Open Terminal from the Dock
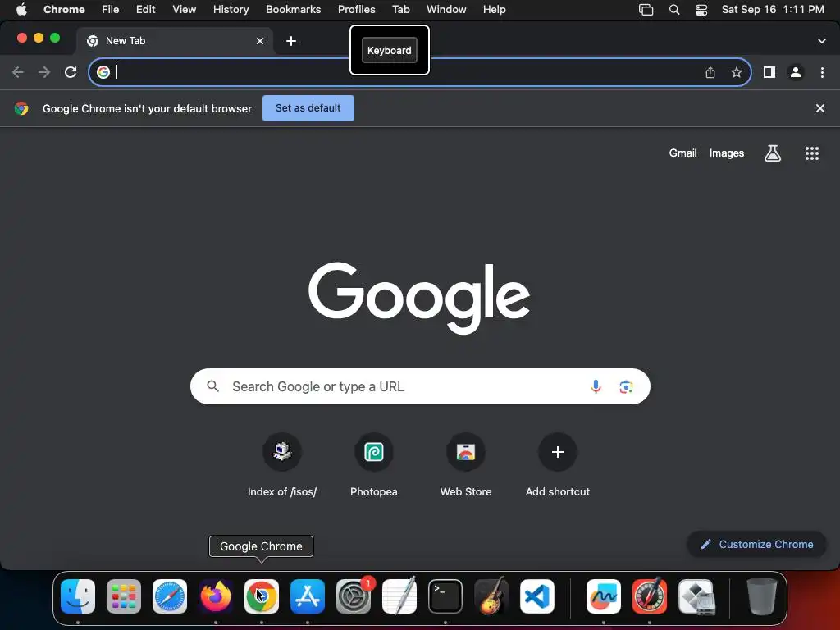The image size is (840, 630). click(445, 596)
